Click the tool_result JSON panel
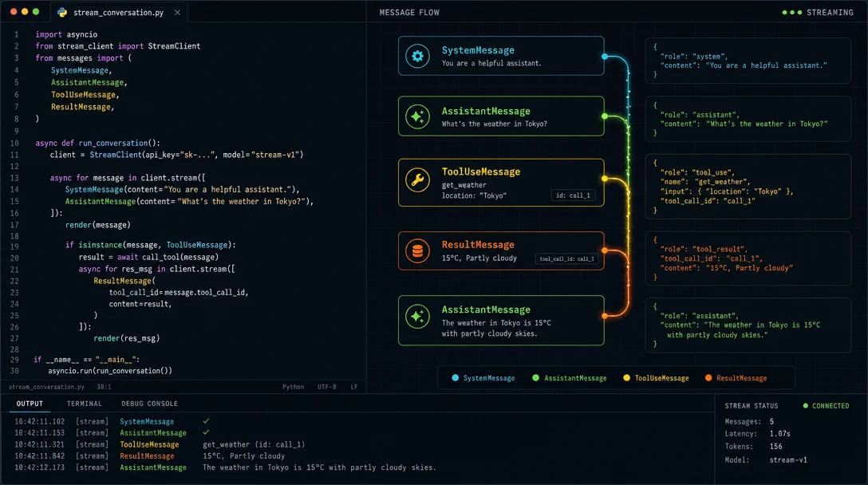The height and width of the screenshot is (485, 868). (748, 258)
